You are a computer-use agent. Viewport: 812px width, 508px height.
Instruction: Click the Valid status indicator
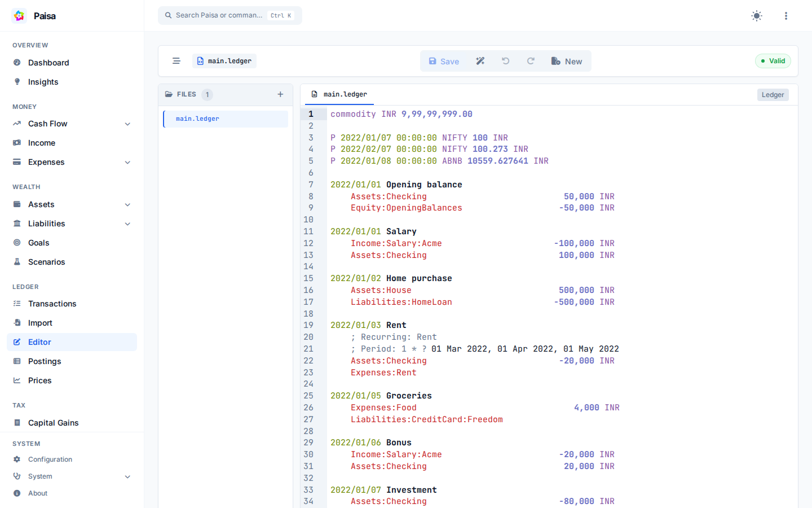[x=773, y=61]
